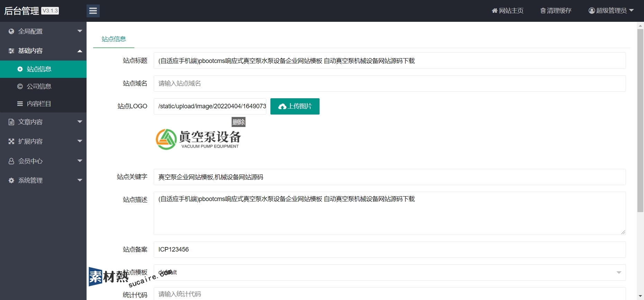Click 删除 above the logo image

click(238, 122)
